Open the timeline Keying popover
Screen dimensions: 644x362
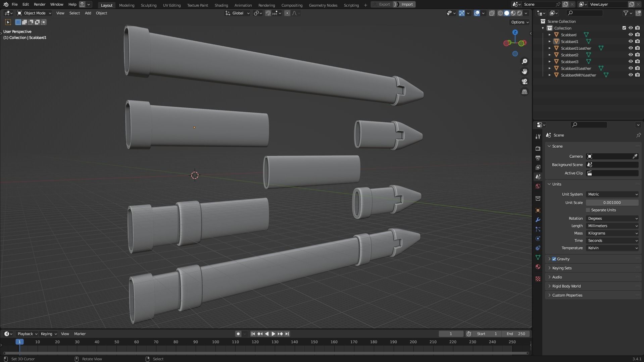pyautogui.click(x=49, y=334)
